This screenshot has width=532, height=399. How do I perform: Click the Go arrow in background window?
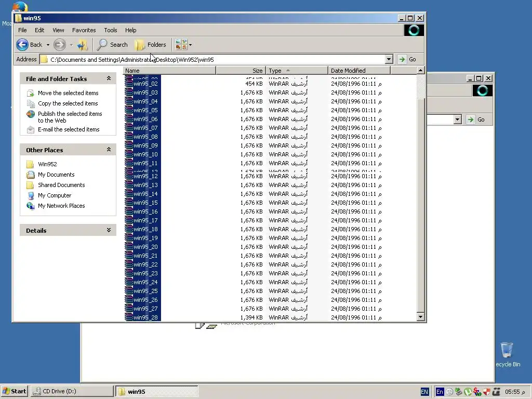coord(470,119)
